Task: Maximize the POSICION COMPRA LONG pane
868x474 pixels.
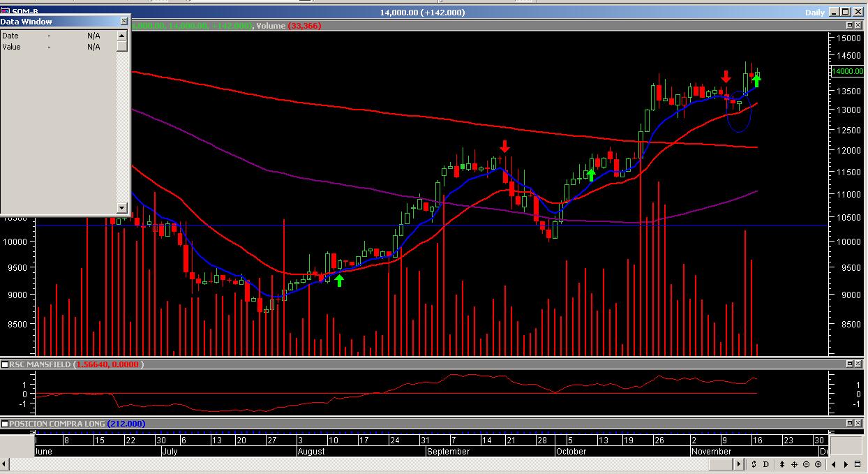Action: point(850,424)
